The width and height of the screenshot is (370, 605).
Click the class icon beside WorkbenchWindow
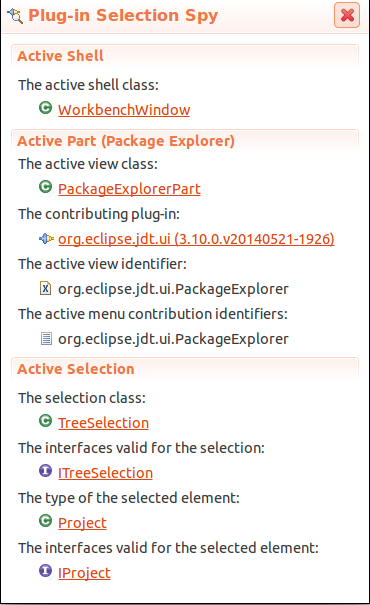click(x=46, y=108)
